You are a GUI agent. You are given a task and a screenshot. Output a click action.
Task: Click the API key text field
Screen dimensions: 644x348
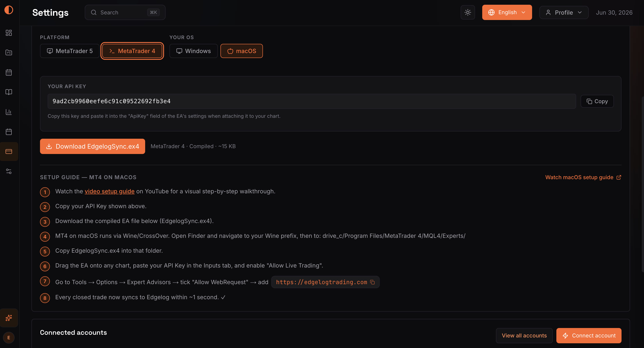click(x=312, y=101)
